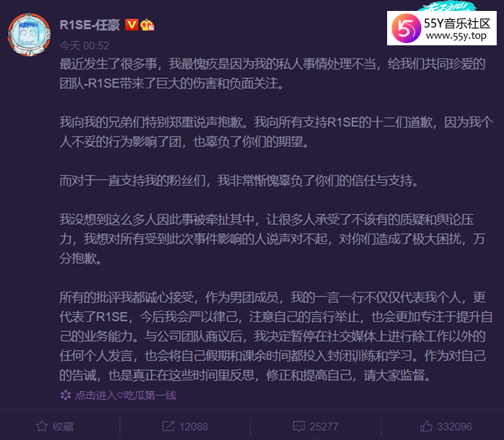Open the post timestamp 今天 00:52
The image size is (504, 440).
(84, 45)
